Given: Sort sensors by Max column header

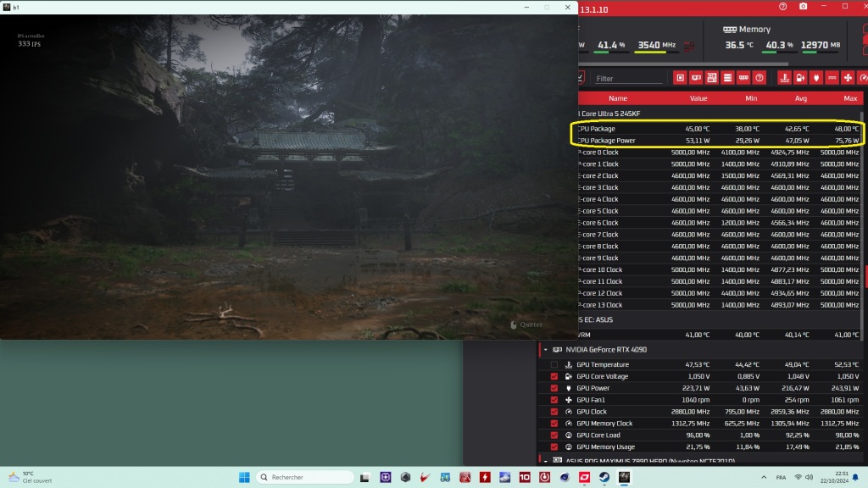Looking at the screenshot, I should point(850,98).
